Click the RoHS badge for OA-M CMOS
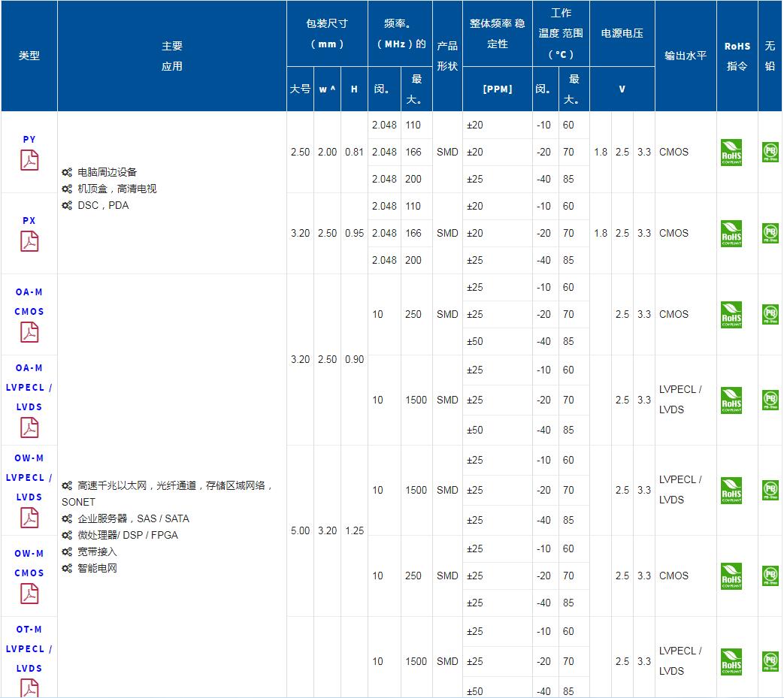The height and width of the screenshot is (698, 784). point(731,314)
